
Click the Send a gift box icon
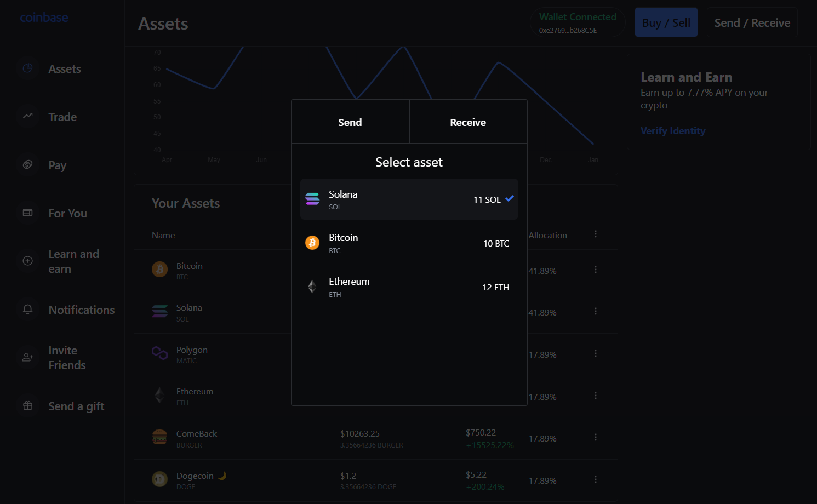(x=27, y=406)
